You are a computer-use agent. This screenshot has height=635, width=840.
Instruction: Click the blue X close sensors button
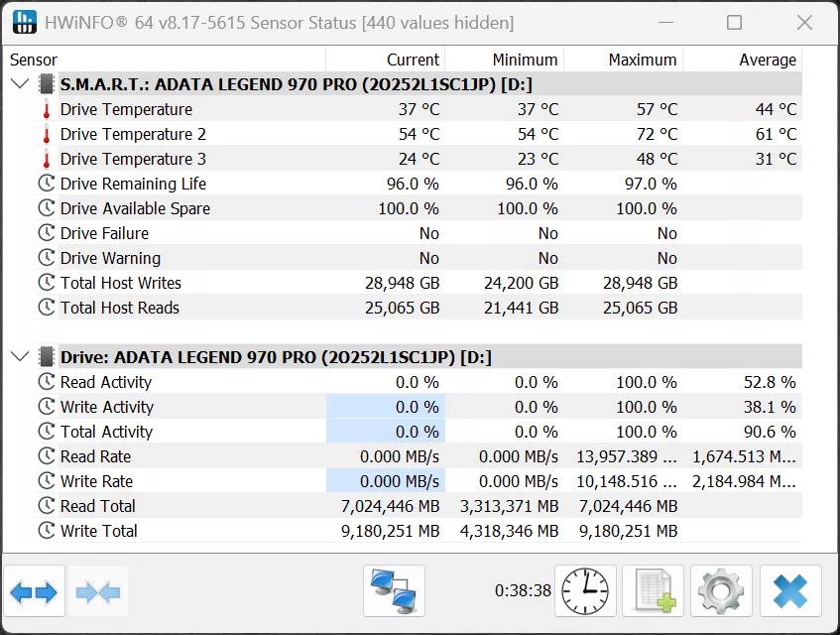click(x=790, y=591)
